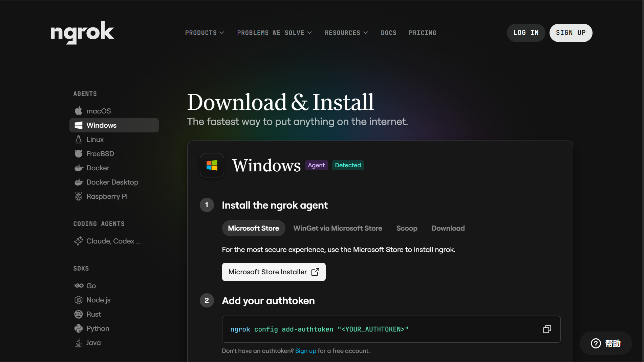The width and height of the screenshot is (644, 362).
Task: Click the Raspberry Pi icon
Action: click(x=79, y=196)
